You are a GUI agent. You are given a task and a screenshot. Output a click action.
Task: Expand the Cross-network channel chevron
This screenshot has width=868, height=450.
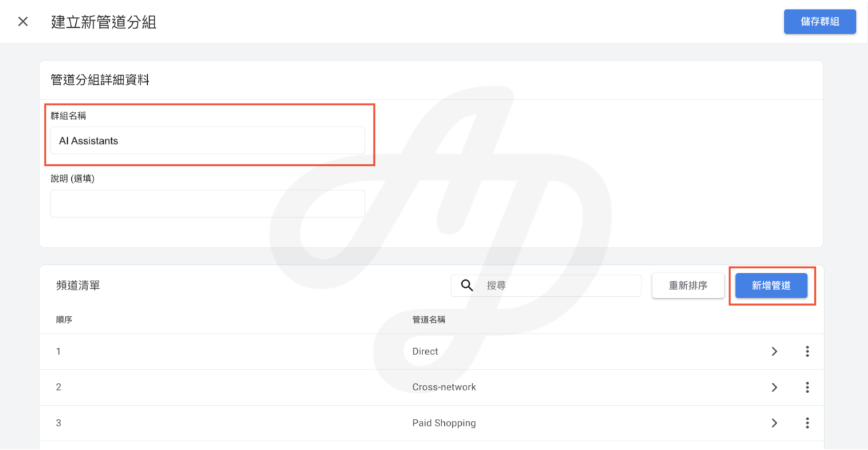[774, 387]
